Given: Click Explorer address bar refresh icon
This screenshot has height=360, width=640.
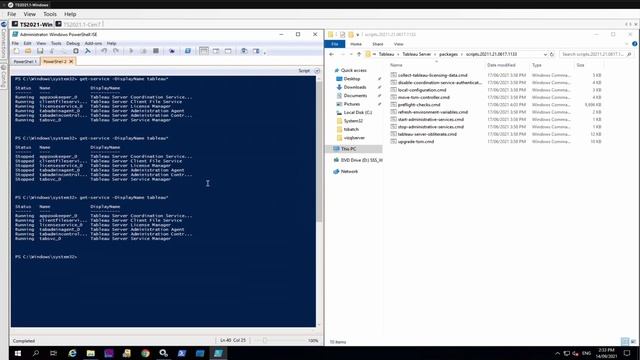Looking at the screenshot, I should (552, 54).
